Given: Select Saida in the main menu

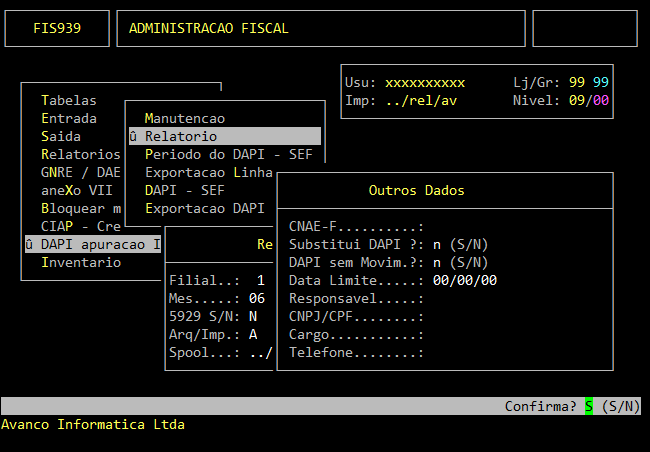Looking at the screenshot, I should point(61,136).
